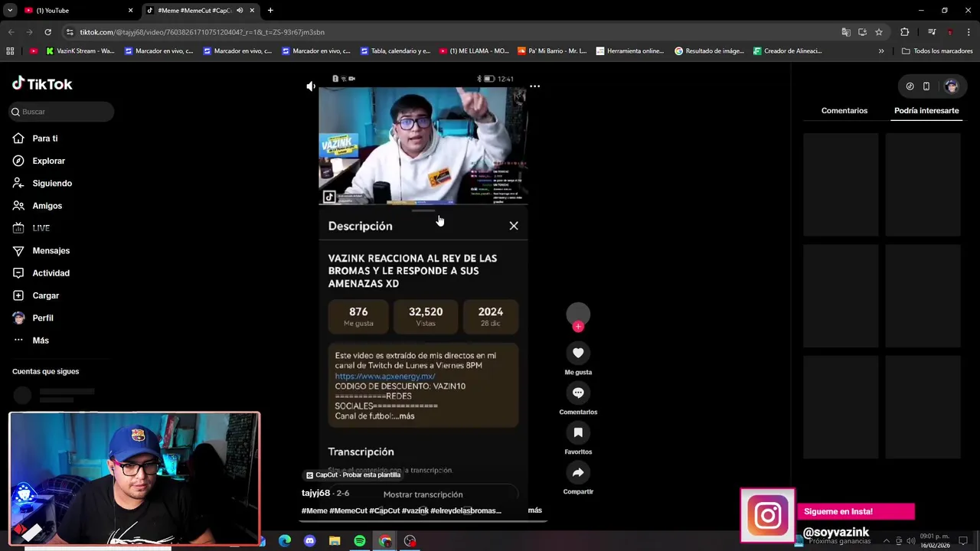Open the media control icon in toolbar
This screenshot has width=980, height=551.
tap(932, 32)
